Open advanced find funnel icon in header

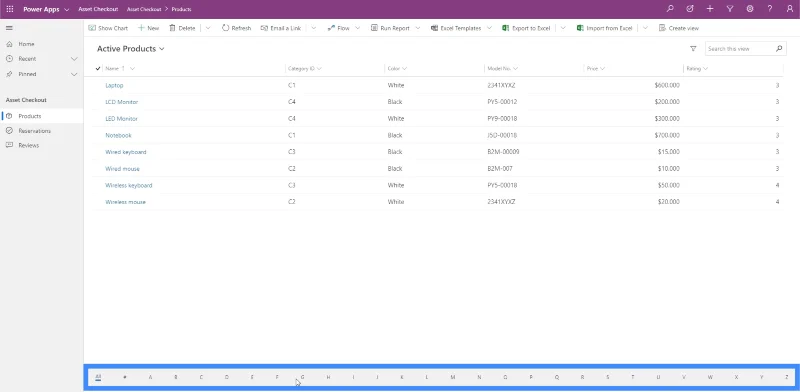pyautogui.click(x=730, y=9)
